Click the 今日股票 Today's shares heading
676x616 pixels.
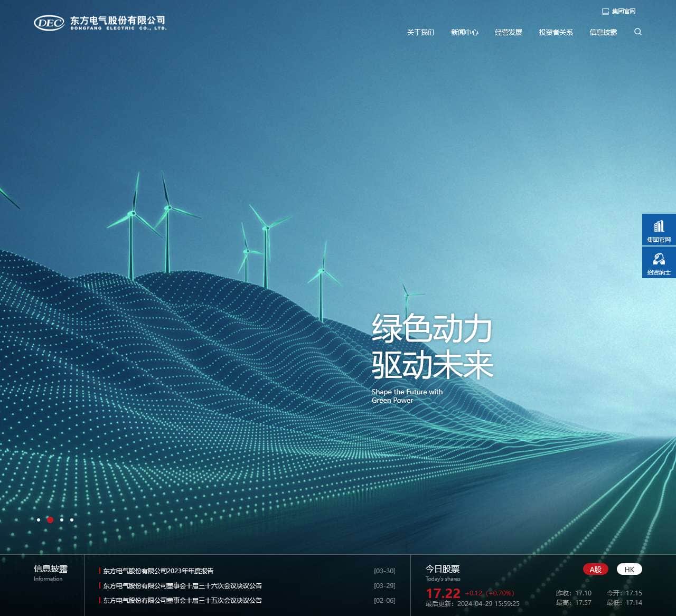(443, 569)
